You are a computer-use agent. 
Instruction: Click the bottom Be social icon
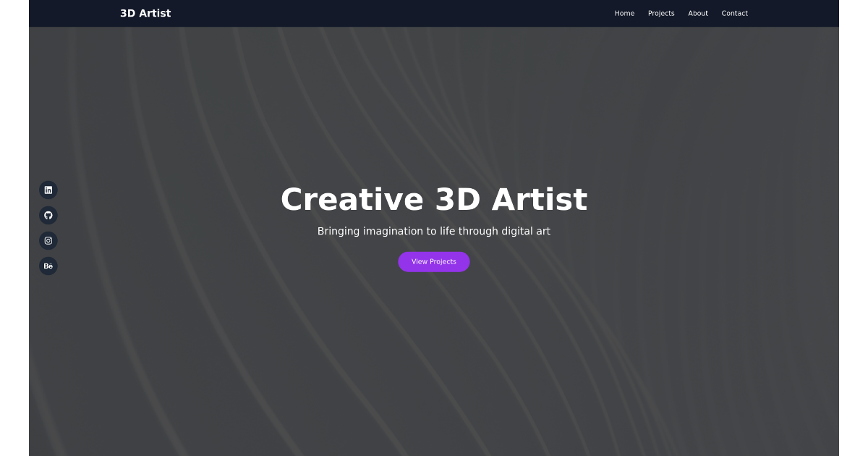[48, 266]
